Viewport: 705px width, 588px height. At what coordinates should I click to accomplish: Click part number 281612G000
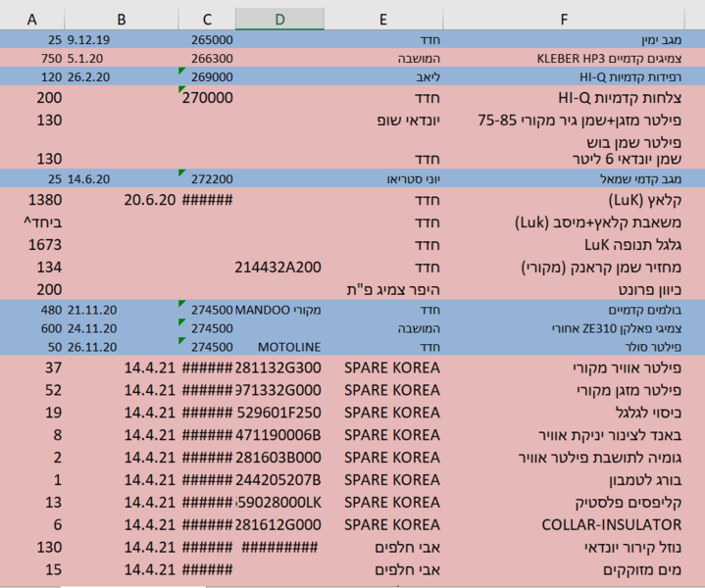point(277,525)
